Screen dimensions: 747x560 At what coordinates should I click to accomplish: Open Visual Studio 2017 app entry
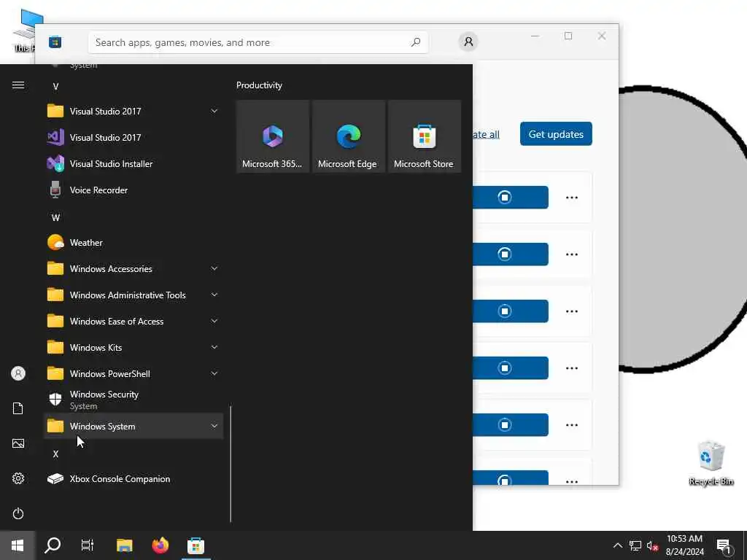[134, 138]
